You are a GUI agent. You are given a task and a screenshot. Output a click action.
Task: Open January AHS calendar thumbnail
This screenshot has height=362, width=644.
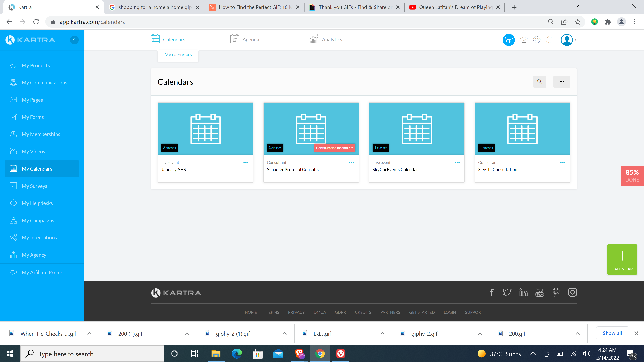coord(205,129)
